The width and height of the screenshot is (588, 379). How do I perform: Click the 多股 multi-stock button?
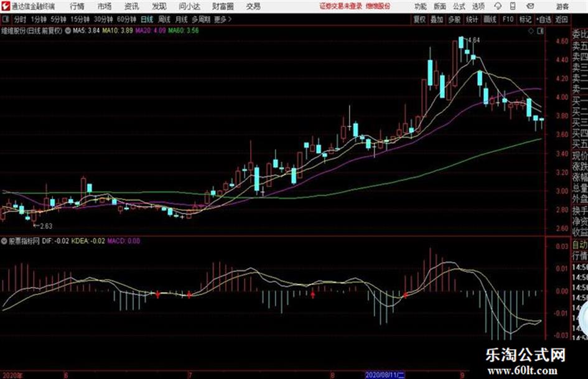pyautogui.click(x=454, y=19)
